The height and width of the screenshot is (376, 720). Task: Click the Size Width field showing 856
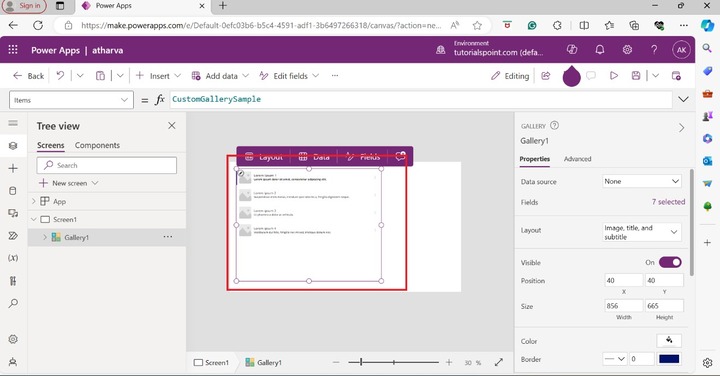click(x=624, y=305)
